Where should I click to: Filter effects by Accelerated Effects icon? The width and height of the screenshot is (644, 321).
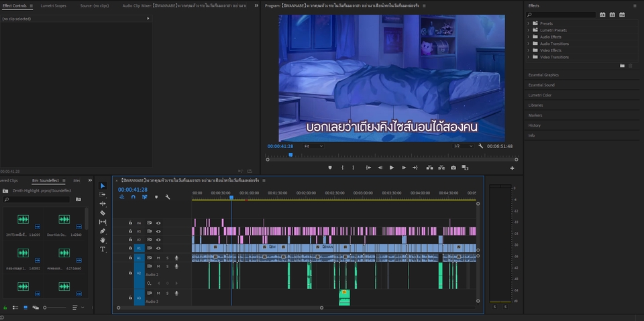pos(602,15)
